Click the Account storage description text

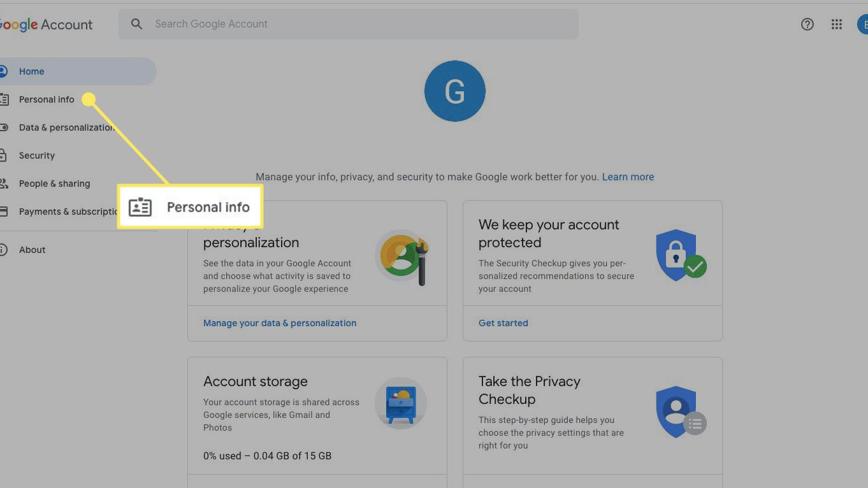tap(281, 415)
